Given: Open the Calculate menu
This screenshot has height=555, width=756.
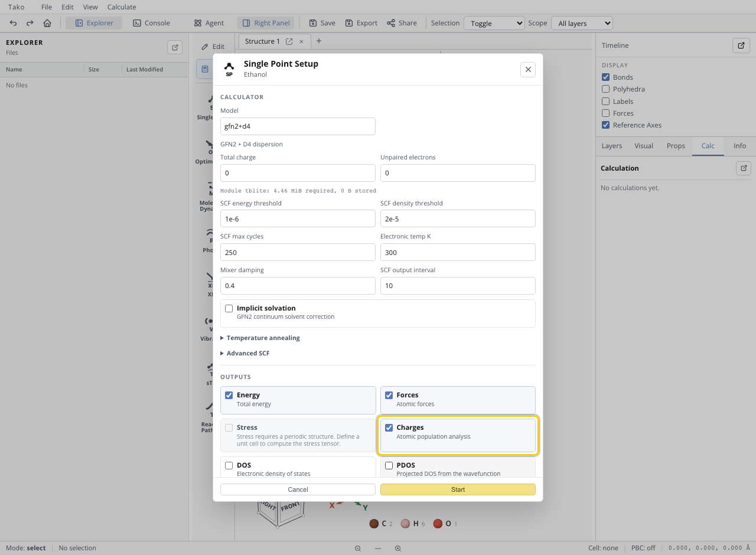Looking at the screenshot, I should pyautogui.click(x=122, y=7).
